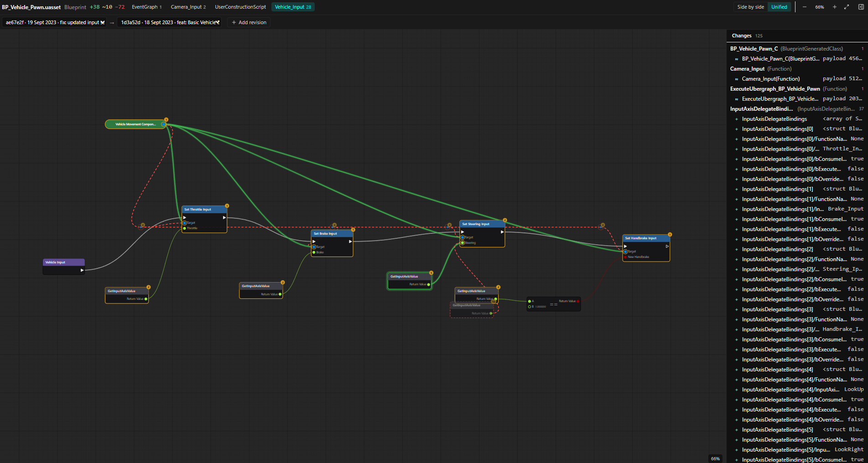
Task: Select the Set Throttle Input node
Action: (x=204, y=219)
